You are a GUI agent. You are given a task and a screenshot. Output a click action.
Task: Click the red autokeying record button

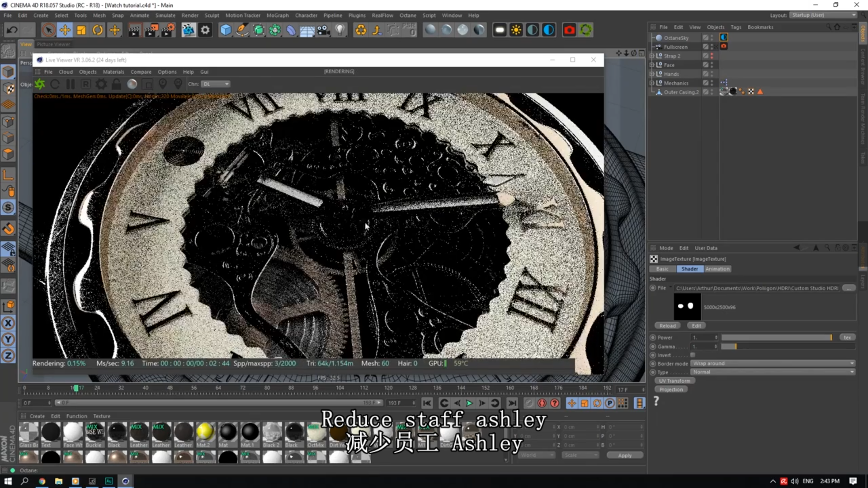(542, 403)
